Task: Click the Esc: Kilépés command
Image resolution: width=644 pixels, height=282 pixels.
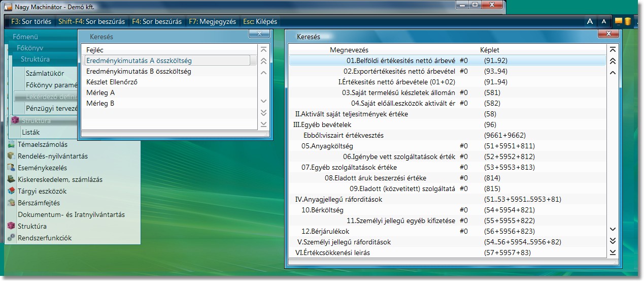Action: 260,22
